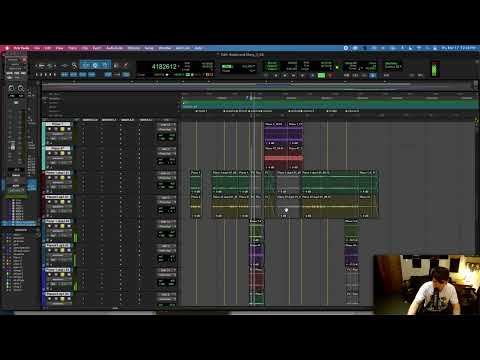The image size is (480, 360).
Task: Click the rightmost small button on the top track
Action: pos(69,129)
